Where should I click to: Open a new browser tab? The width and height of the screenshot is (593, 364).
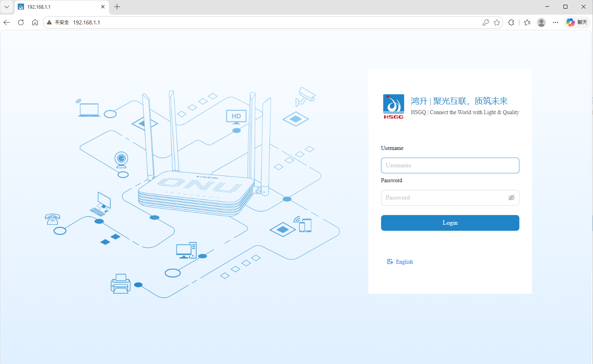pos(117,7)
